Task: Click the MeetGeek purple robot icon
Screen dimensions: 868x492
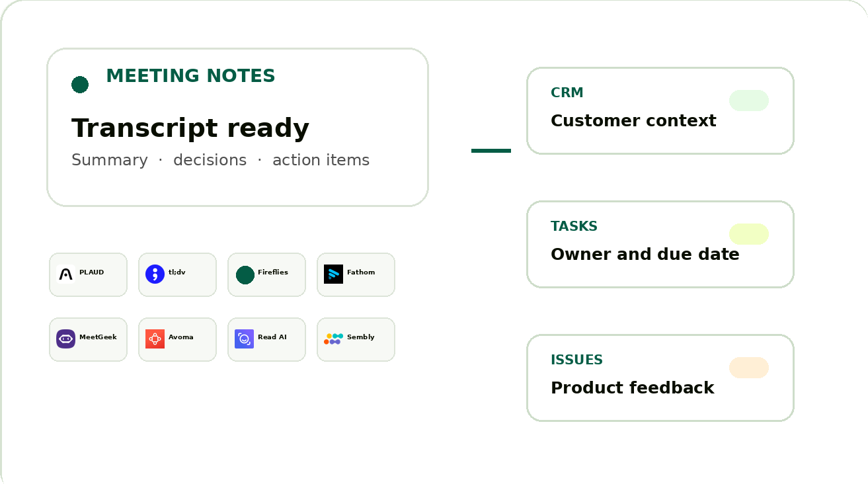Action: pos(65,339)
